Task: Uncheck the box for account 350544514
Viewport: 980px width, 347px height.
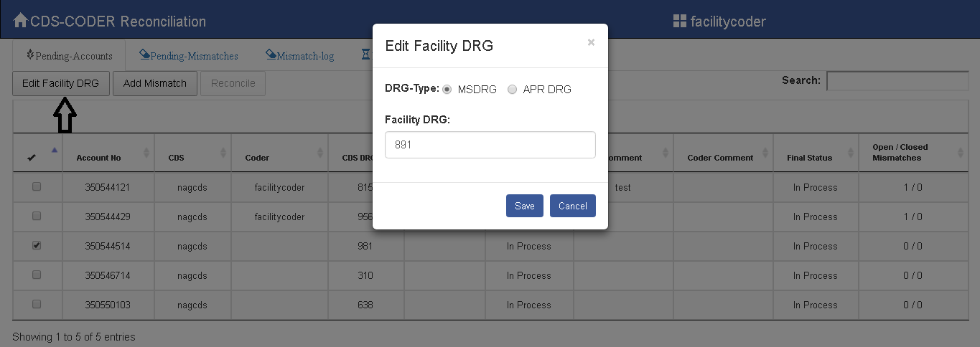Action: point(37,245)
